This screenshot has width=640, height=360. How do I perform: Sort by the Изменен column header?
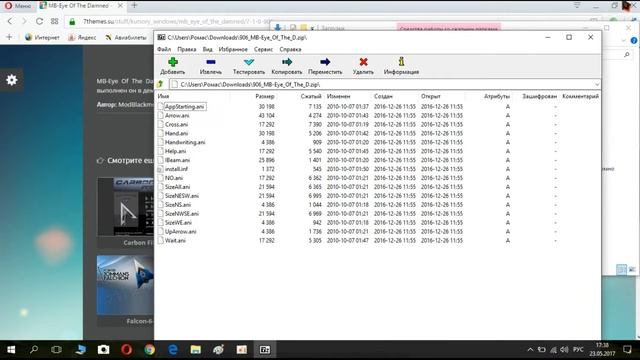(338, 96)
